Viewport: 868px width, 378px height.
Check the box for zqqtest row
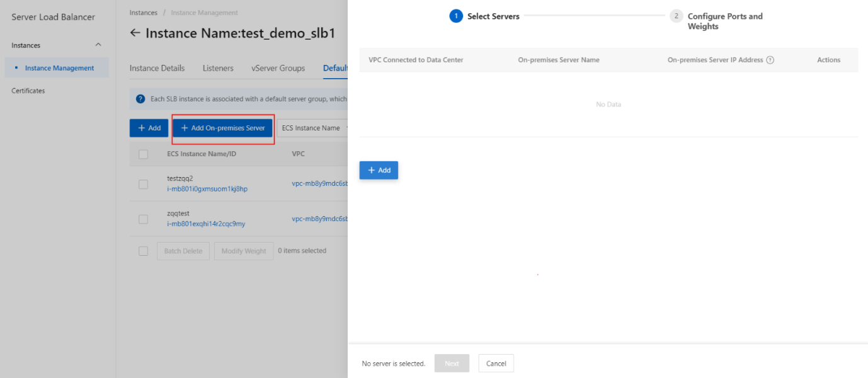tap(143, 219)
